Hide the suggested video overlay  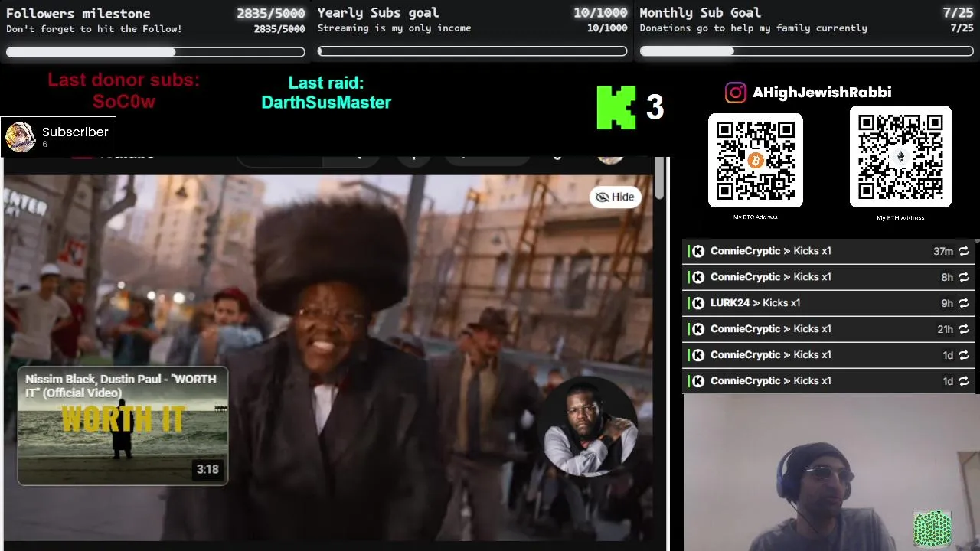coord(615,197)
